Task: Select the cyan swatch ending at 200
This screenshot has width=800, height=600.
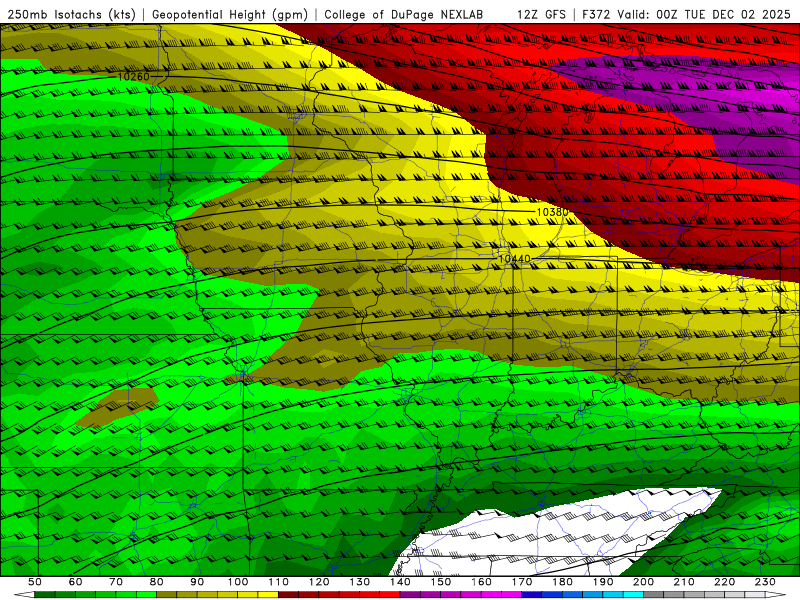Action: coord(633,595)
